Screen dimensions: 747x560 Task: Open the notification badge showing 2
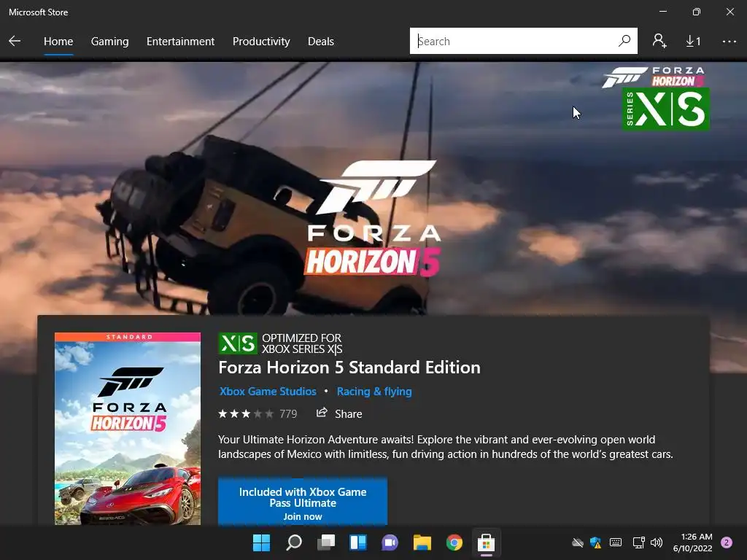(x=727, y=542)
